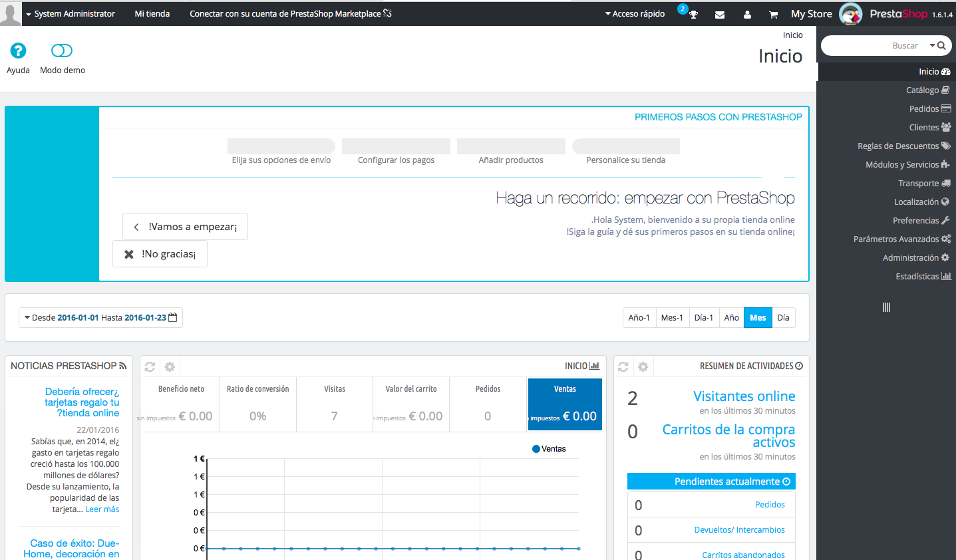The height and width of the screenshot is (560, 956).
Task: Open the Acceso rápido dropdown
Action: click(x=635, y=13)
